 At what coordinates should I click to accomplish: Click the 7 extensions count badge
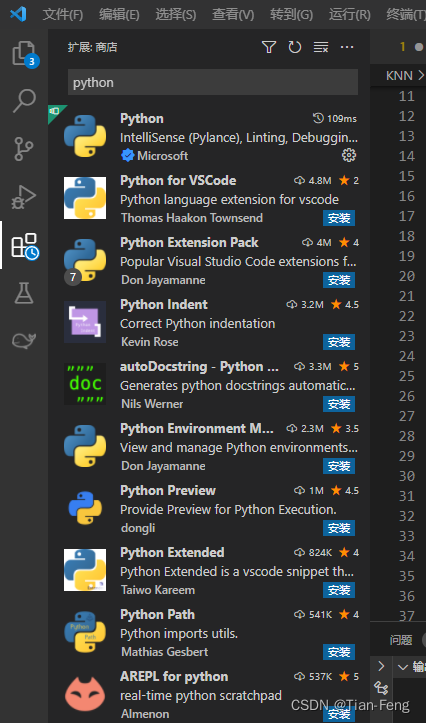[x=73, y=276]
